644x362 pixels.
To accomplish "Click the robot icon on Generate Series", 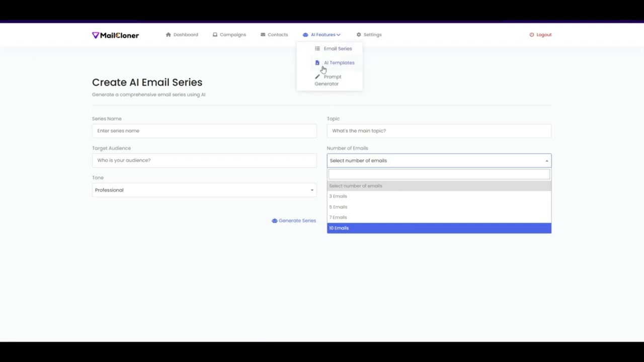I will [x=274, y=221].
